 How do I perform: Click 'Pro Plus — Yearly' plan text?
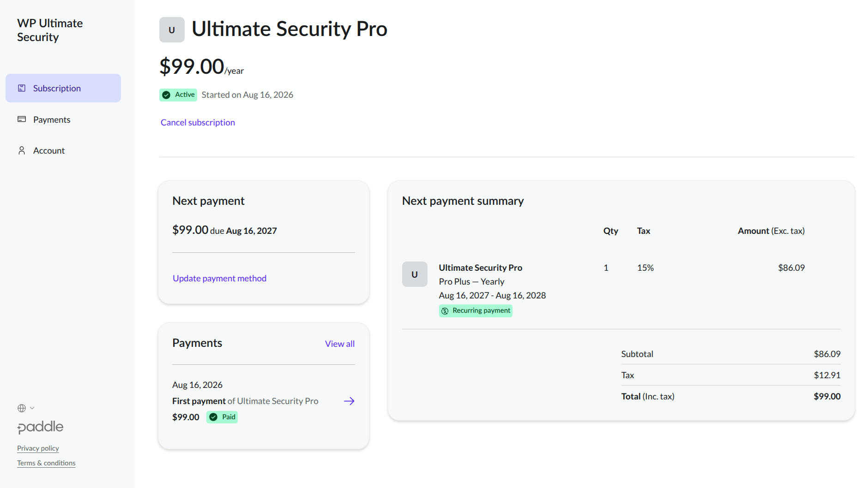pyautogui.click(x=471, y=281)
